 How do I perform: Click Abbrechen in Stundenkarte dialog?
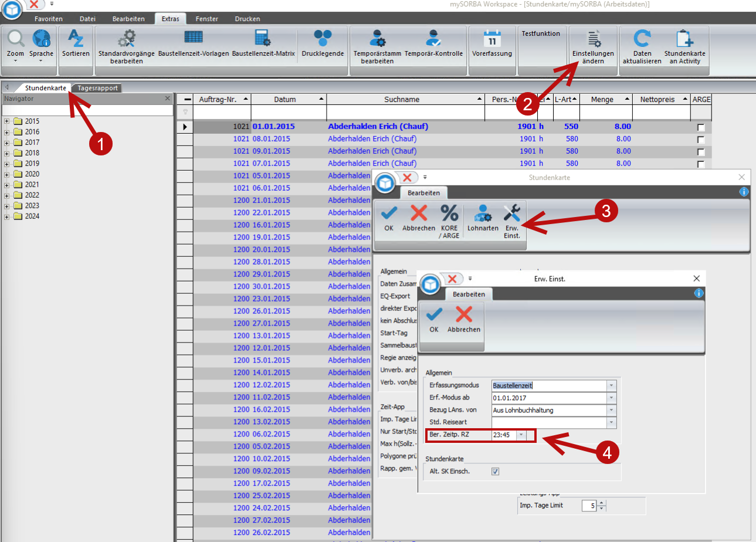pyautogui.click(x=419, y=218)
